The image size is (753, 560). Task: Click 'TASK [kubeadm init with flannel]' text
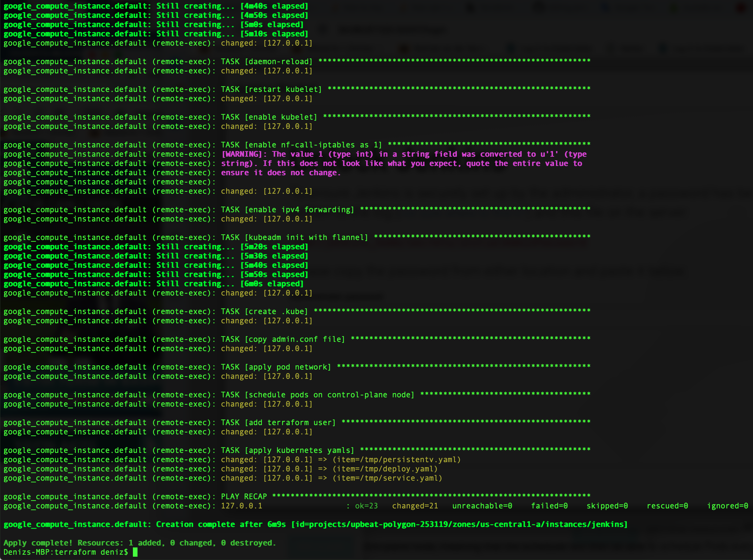[x=295, y=238]
